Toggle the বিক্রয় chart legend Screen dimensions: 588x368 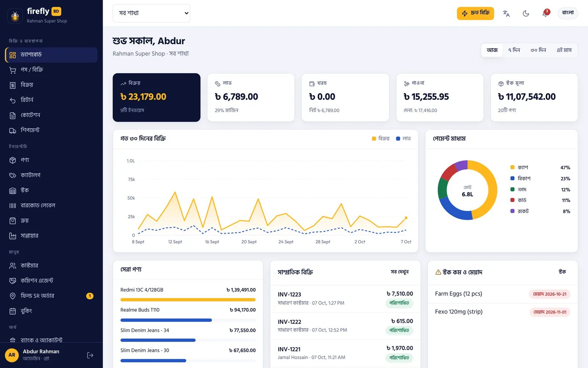coord(381,139)
